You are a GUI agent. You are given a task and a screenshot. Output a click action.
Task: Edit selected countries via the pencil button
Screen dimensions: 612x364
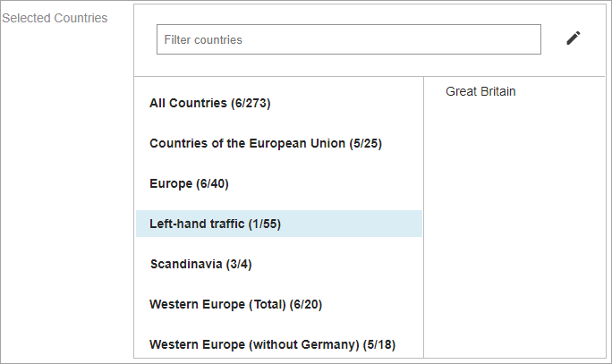click(x=574, y=38)
